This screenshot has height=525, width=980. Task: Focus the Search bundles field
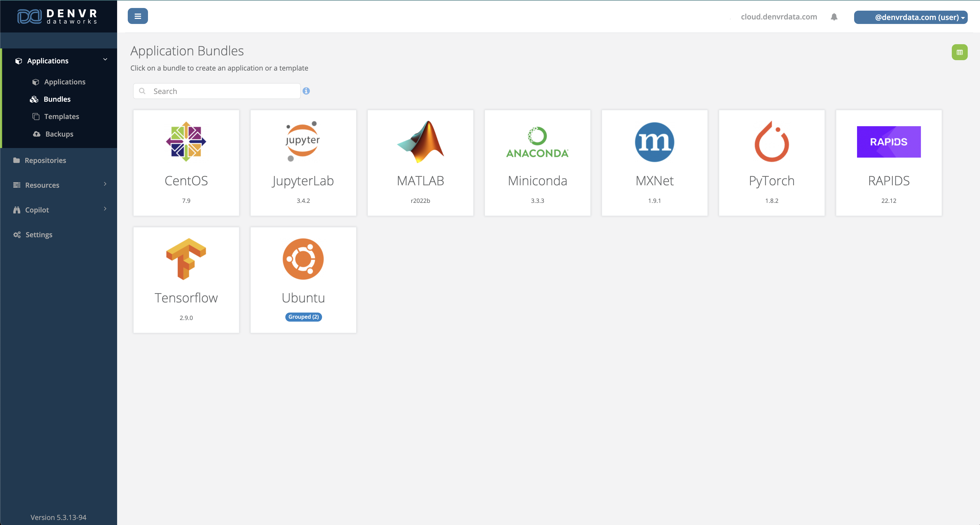tap(216, 91)
